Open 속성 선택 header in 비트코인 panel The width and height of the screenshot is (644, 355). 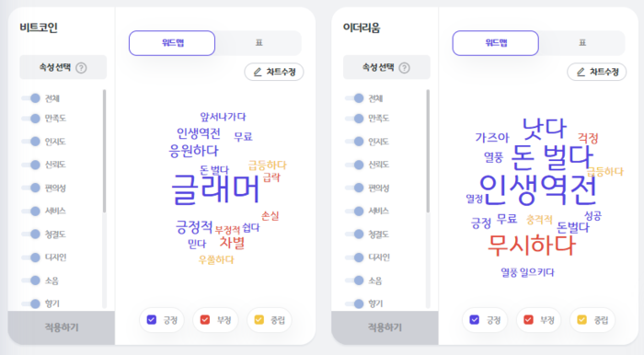click(x=63, y=67)
